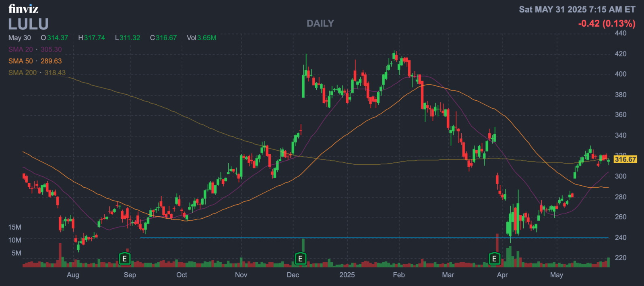Click the Oct label on time axis
The height and width of the screenshot is (286, 644).
[x=182, y=275]
